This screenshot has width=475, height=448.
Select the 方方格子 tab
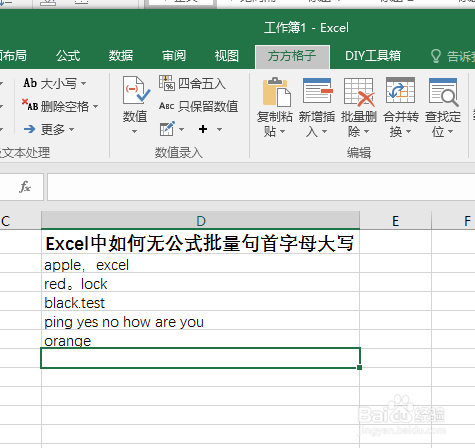tap(292, 57)
